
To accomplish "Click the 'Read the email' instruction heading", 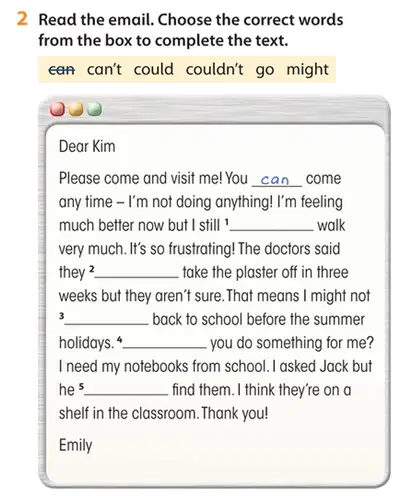I will [x=96, y=20].
